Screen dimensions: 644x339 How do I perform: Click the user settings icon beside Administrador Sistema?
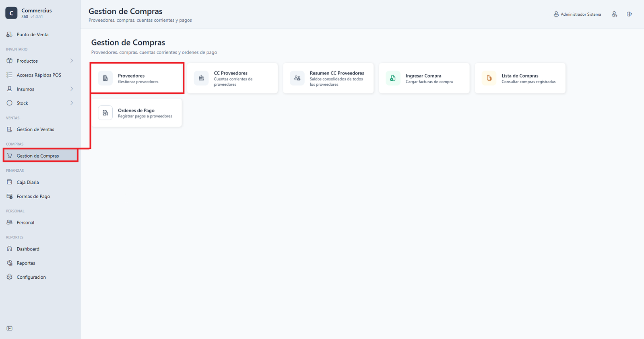point(614,14)
